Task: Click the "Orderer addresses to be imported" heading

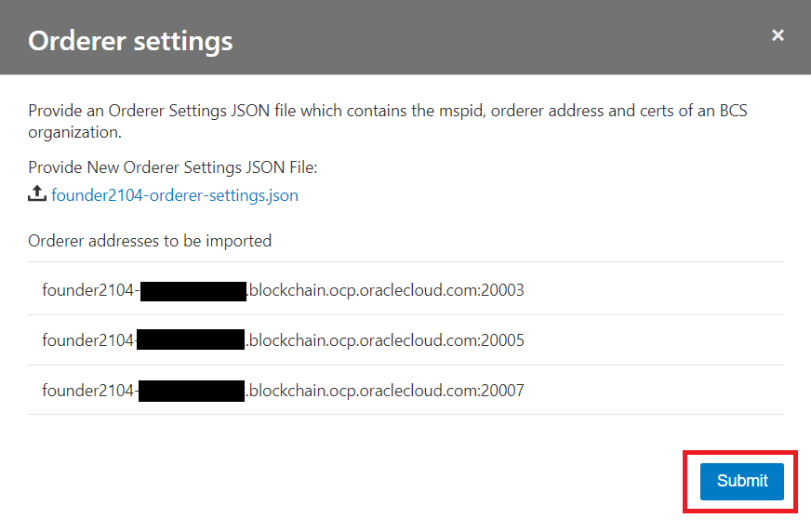Action: pos(150,241)
